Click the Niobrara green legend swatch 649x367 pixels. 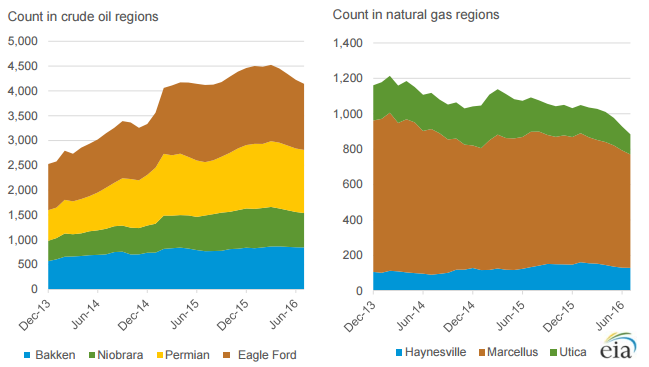point(92,355)
